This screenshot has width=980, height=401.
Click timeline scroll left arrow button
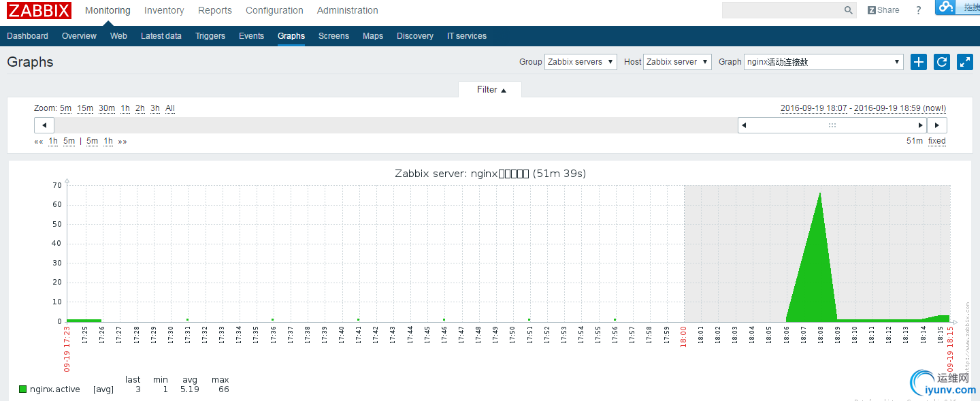44,125
